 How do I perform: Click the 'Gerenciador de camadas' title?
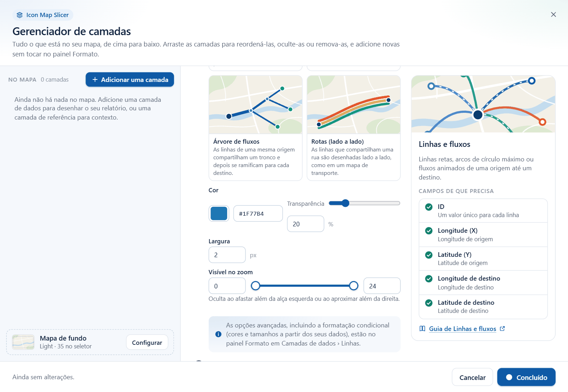[72, 31]
